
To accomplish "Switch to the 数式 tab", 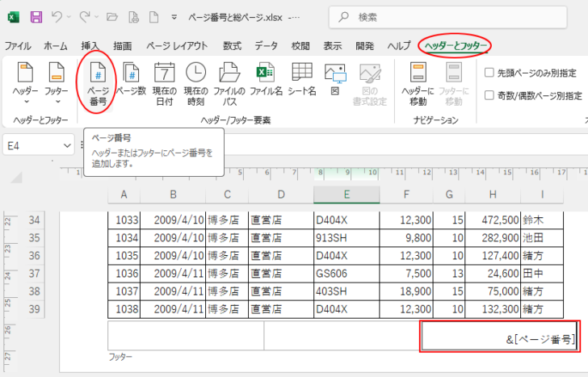I will tap(232, 46).
